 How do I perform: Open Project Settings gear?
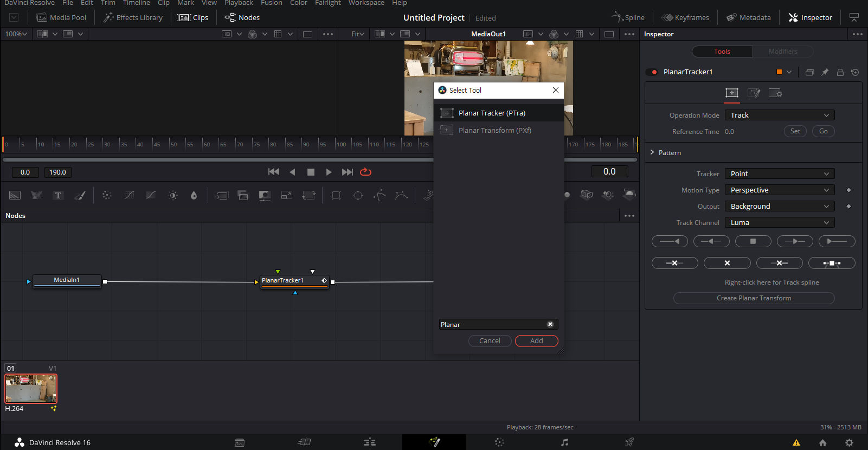click(x=849, y=442)
